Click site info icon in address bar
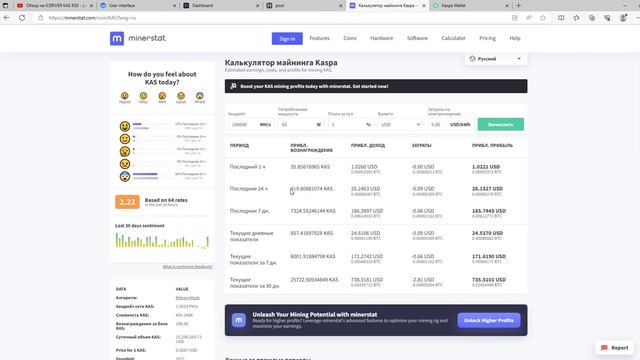Viewport: 640px width, 360px height. tap(40, 18)
